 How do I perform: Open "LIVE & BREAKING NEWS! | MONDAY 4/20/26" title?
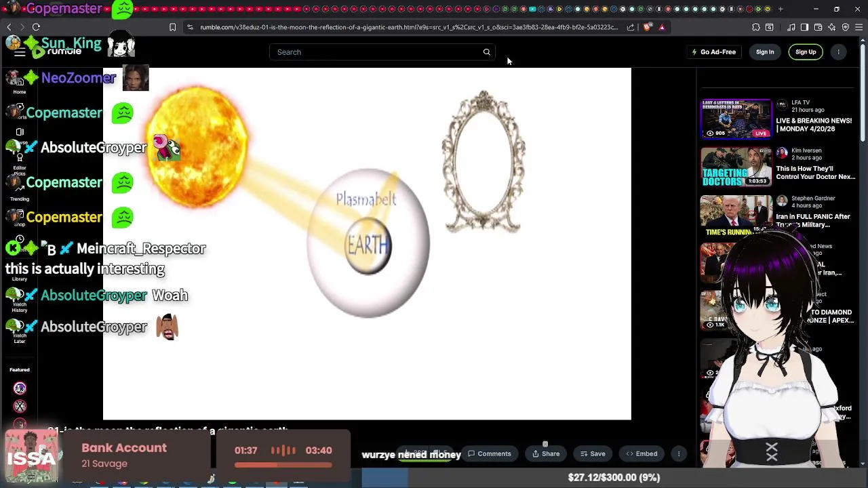814,125
